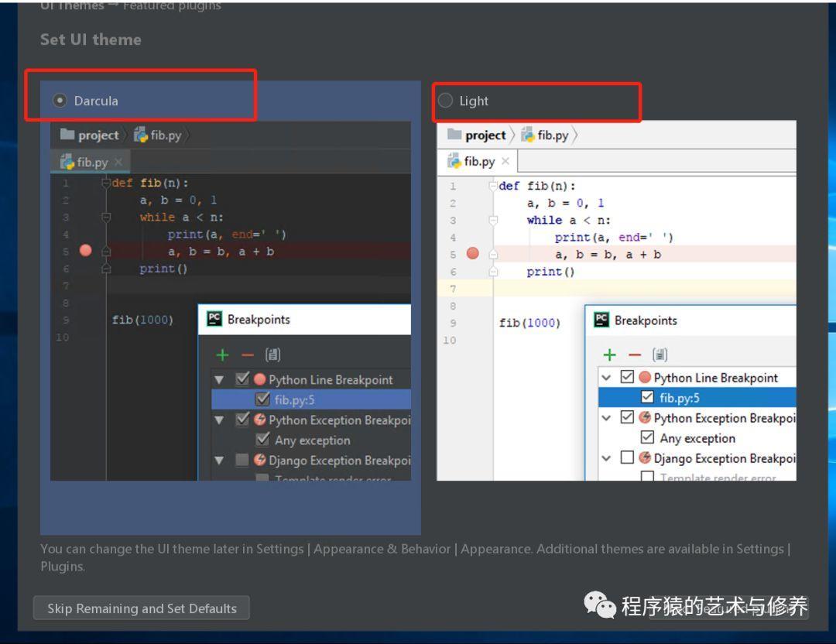Click green add breakpoint plus in Darcula preview
The width and height of the screenshot is (836, 644).
[x=222, y=355]
